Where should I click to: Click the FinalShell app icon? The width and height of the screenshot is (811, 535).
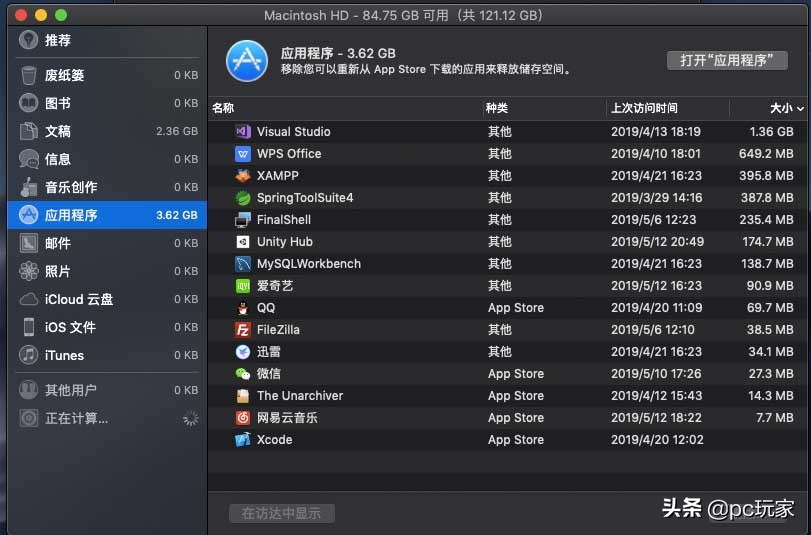(x=243, y=219)
